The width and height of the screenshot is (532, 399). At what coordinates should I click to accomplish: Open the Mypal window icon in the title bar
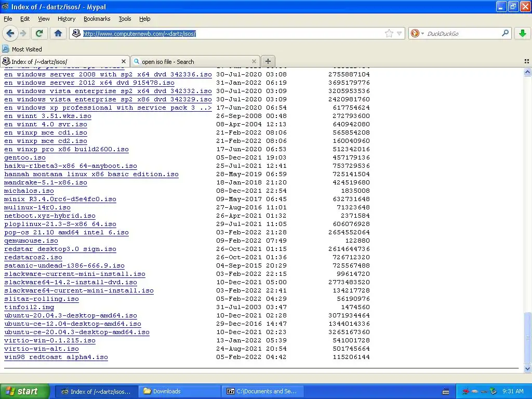click(x=5, y=6)
